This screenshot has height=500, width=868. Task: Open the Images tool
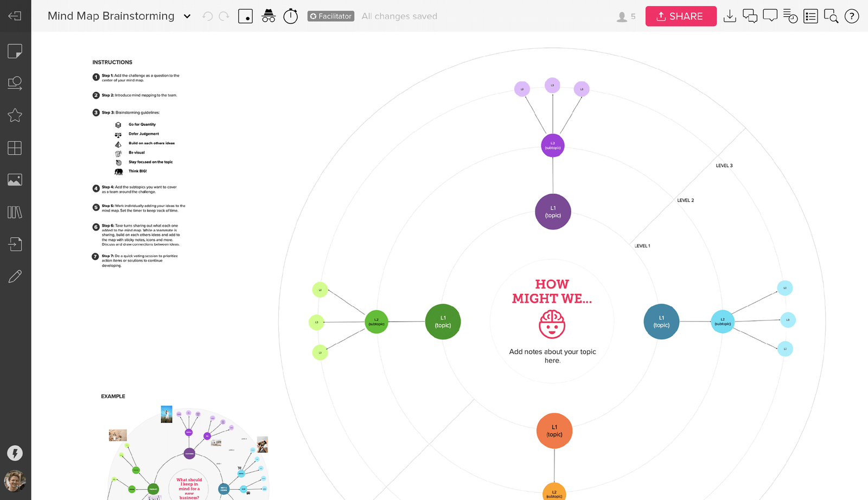15,180
